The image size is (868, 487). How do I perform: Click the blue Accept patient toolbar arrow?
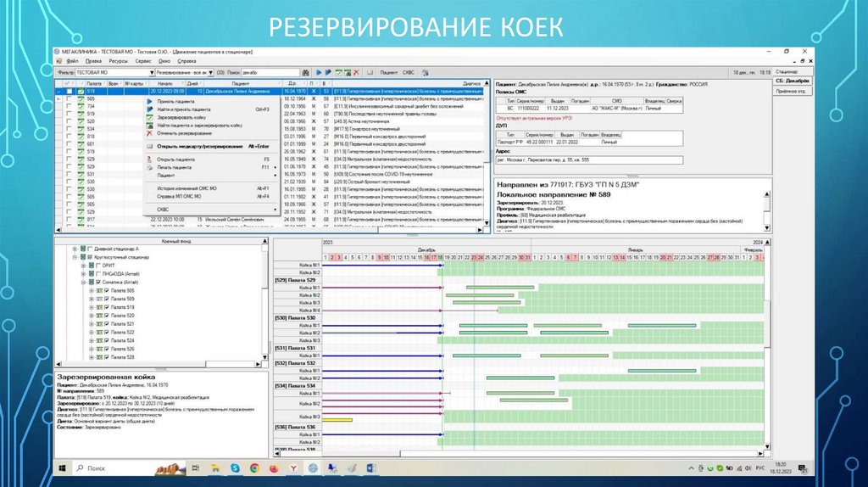coord(319,73)
